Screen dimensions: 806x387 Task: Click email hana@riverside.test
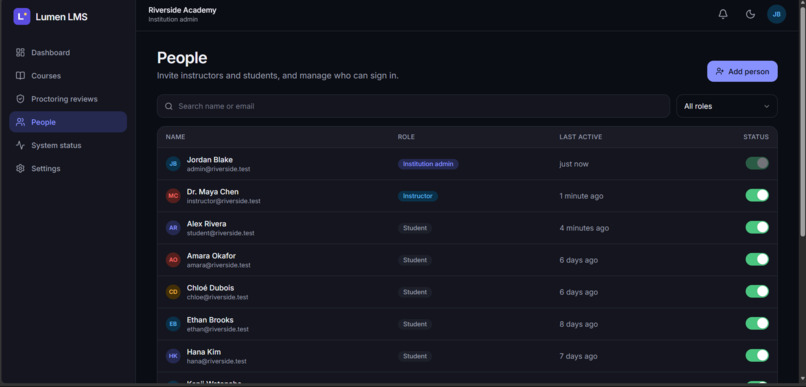216,361
